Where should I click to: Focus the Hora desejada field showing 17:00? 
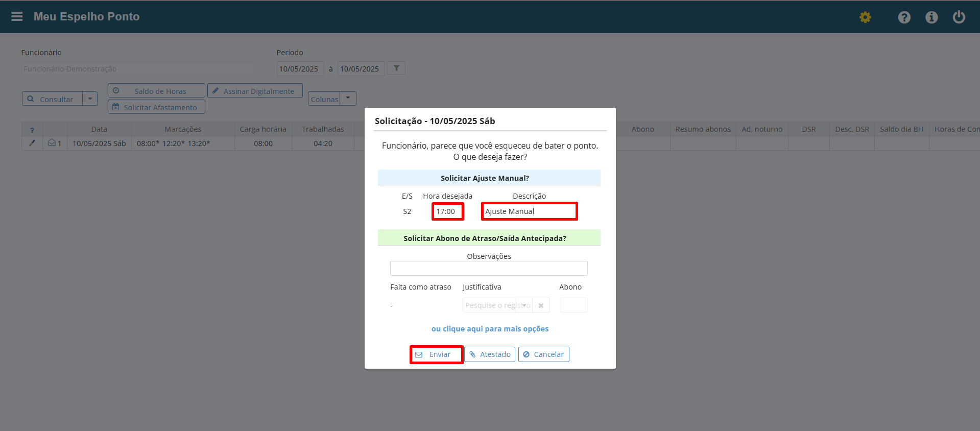tap(448, 211)
